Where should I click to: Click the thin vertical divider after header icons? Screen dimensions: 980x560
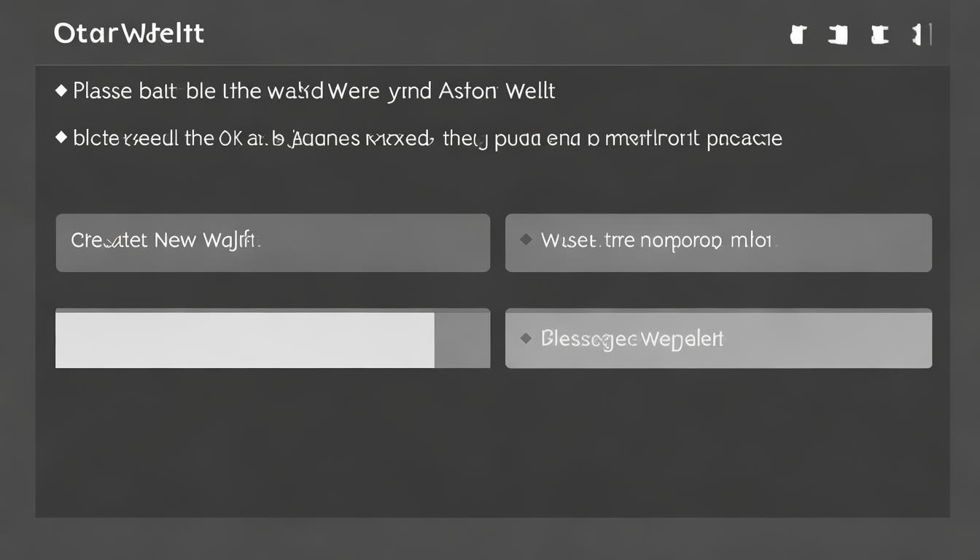click(x=931, y=34)
